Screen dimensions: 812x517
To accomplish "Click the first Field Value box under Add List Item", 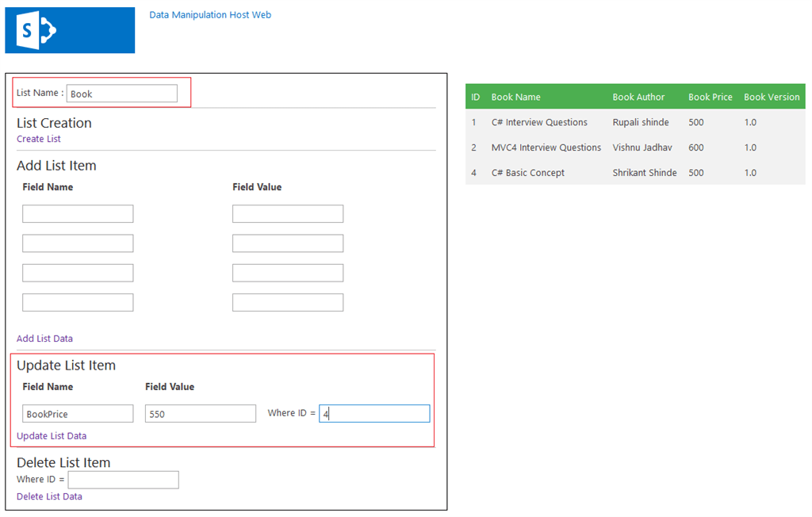I will point(287,213).
